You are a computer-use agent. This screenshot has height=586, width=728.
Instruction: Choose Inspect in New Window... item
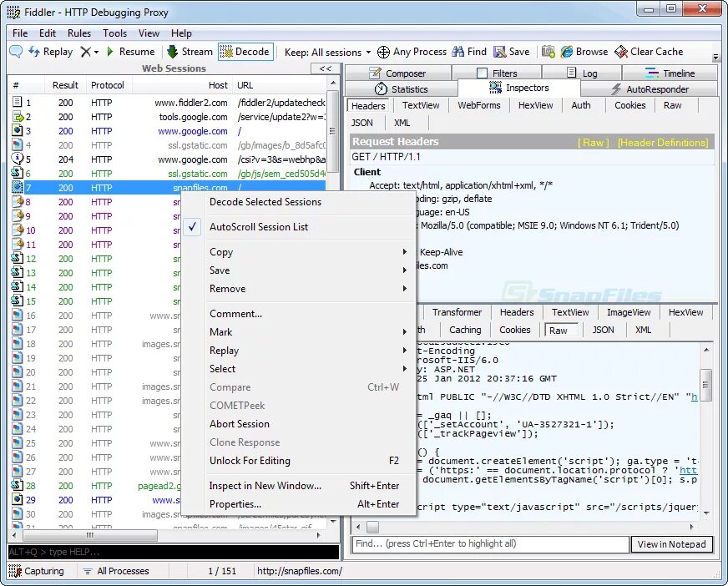(299, 486)
